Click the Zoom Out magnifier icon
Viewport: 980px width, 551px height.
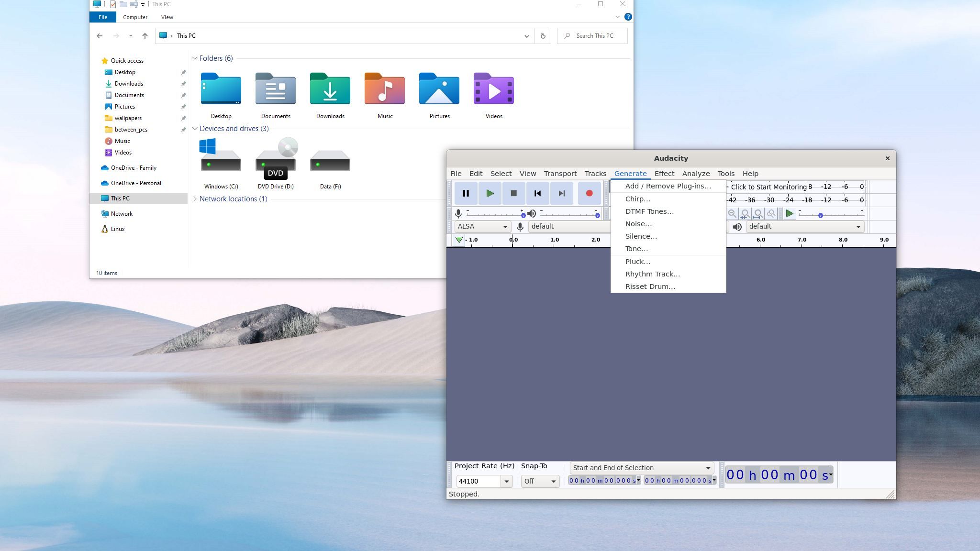point(732,214)
